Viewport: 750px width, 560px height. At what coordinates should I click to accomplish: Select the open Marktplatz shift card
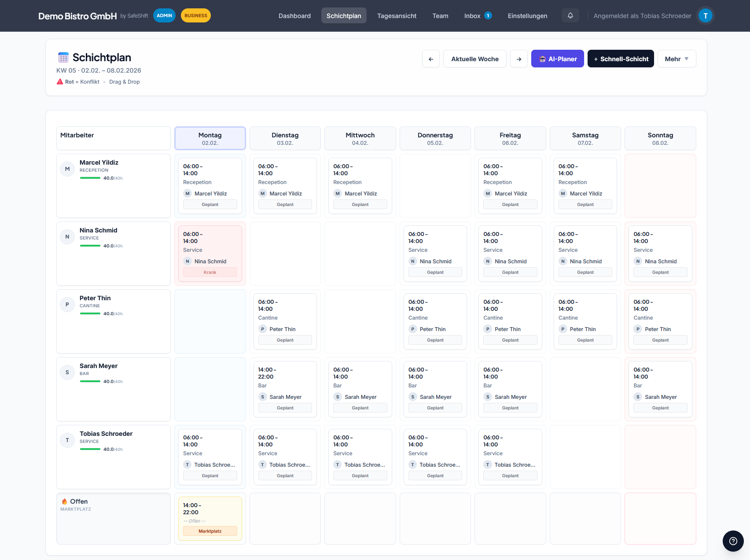click(x=210, y=518)
